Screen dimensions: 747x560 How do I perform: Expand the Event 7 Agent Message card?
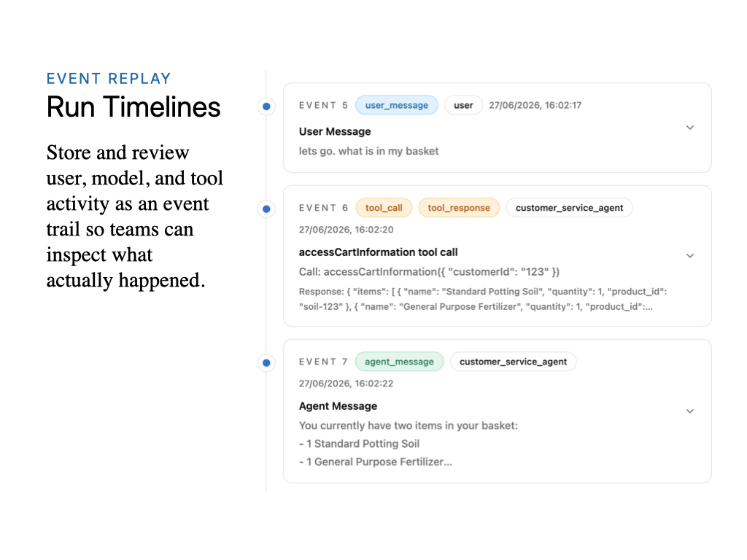pyautogui.click(x=689, y=411)
